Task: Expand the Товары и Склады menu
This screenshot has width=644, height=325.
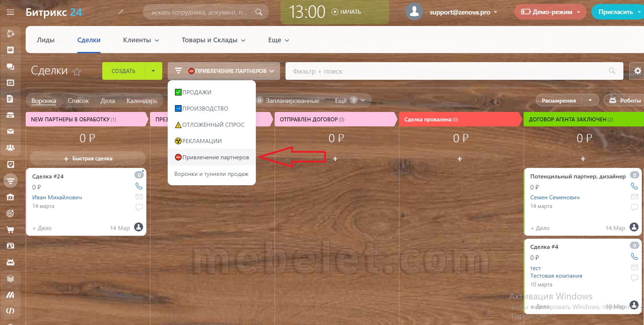Action: (x=214, y=40)
